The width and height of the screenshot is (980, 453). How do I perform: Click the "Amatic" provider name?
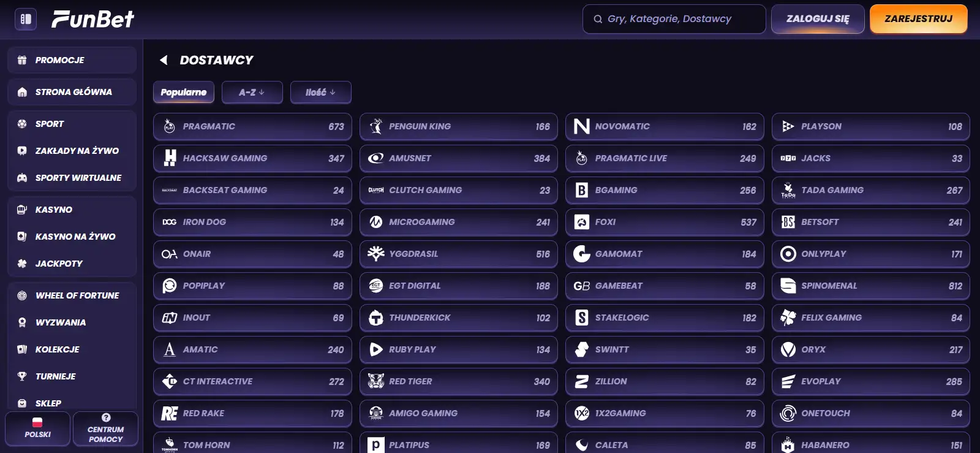(x=200, y=349)
